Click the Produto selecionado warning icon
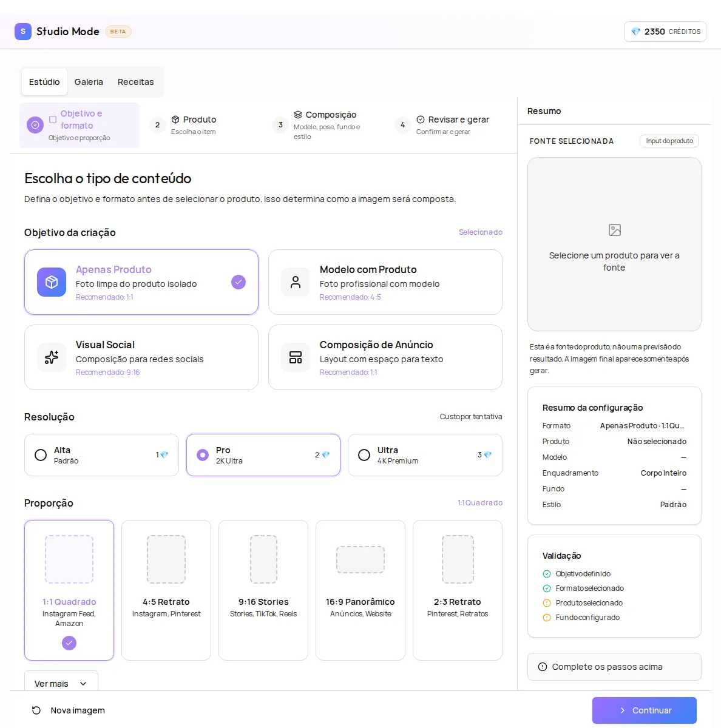Image resolution: width=721 pixels, height=728 pixels. click(x=547, y=603)
